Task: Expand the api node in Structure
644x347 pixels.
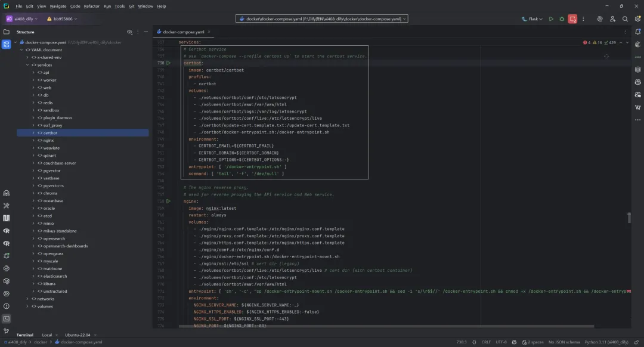Action: click(33, 72)
